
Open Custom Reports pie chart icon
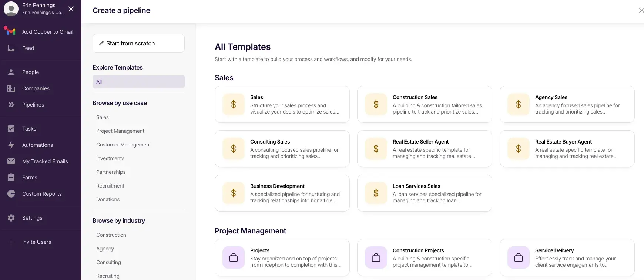pos(11,194)
